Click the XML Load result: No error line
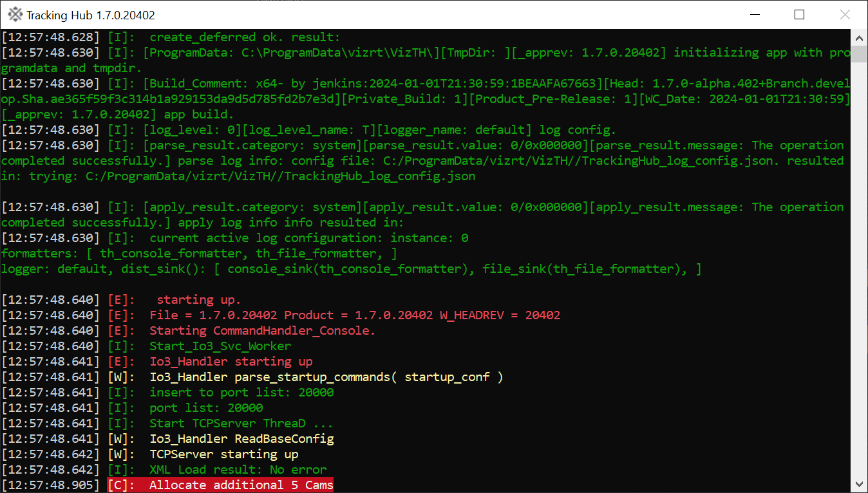This screenshot has width=868, height=493. coord(238,470)
